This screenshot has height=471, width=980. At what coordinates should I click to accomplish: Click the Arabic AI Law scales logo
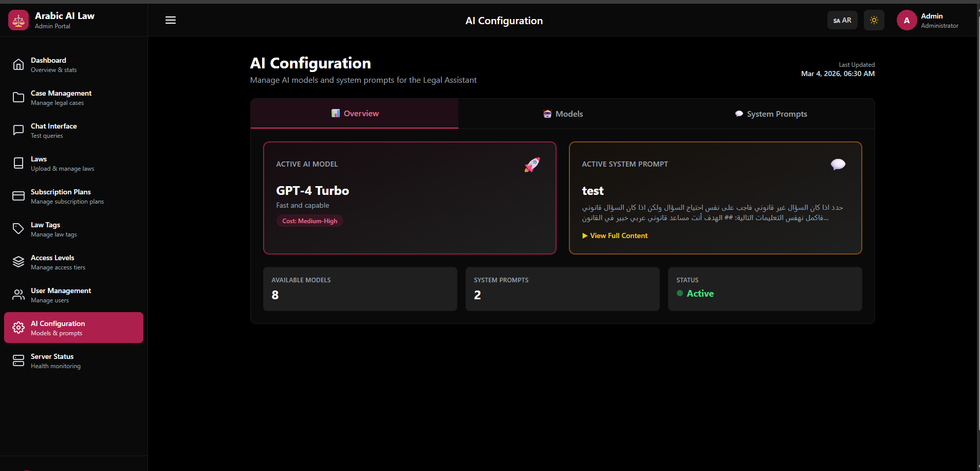click(19, 20)
